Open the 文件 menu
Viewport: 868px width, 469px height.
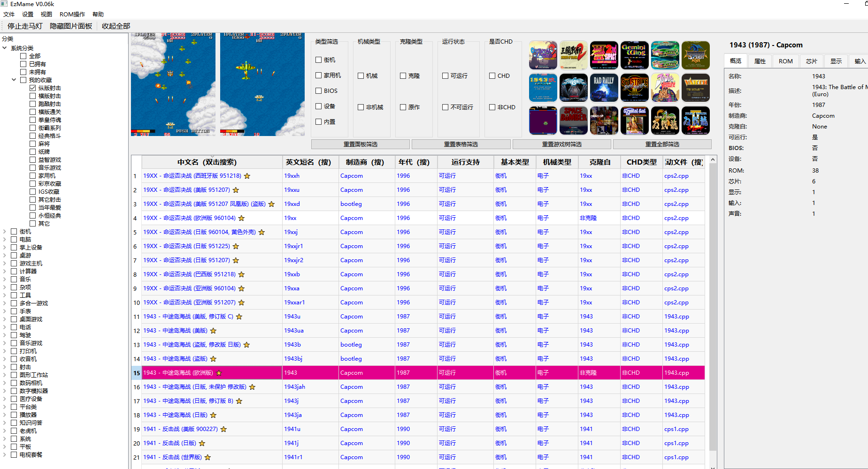[9, 15]
